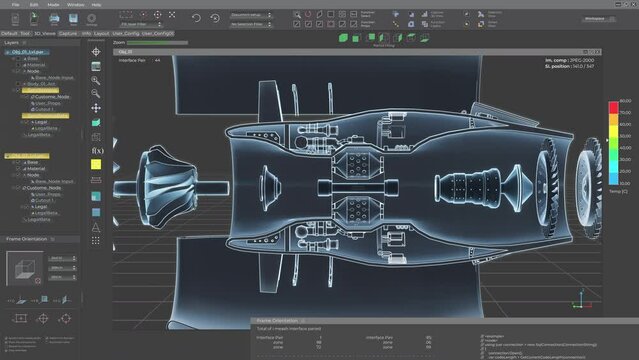Click the Layers panel header
Screen dimensions: 639x360
click(41, 42)
